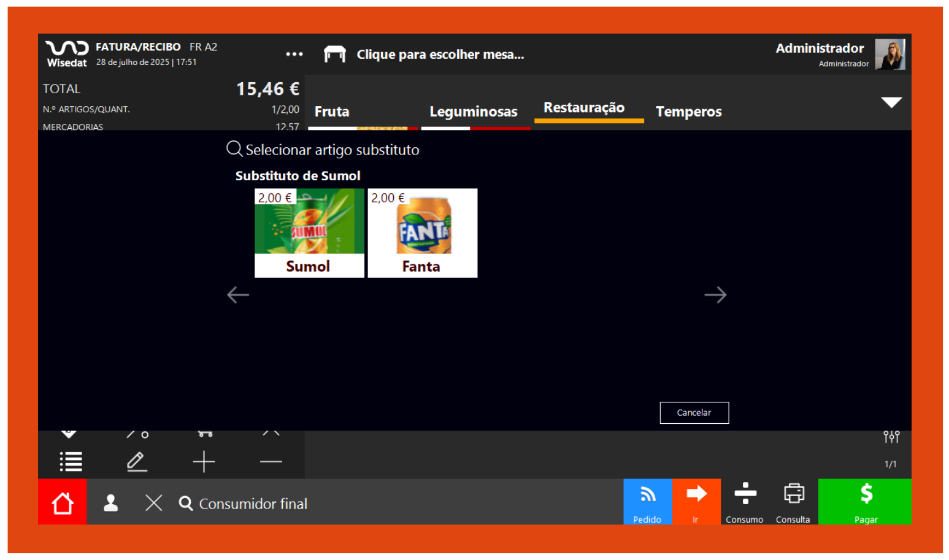Screen dimensions: 949x560
Task: Click the edit pencil icon
Action: [137, 461]
